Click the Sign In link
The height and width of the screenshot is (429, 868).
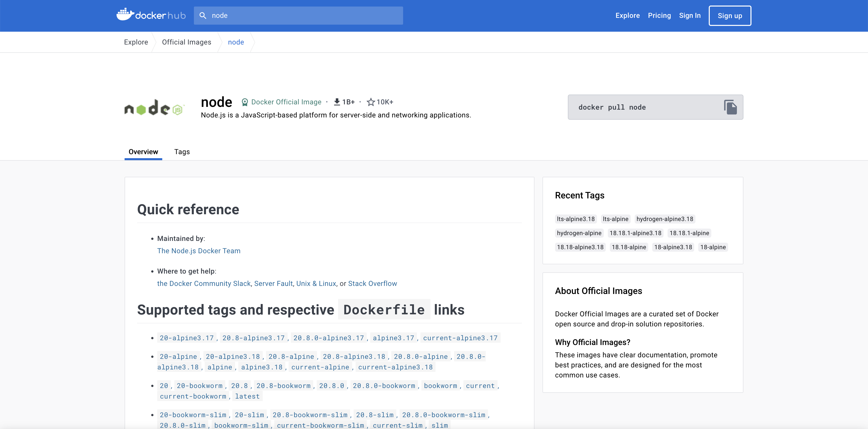[689, 16]
